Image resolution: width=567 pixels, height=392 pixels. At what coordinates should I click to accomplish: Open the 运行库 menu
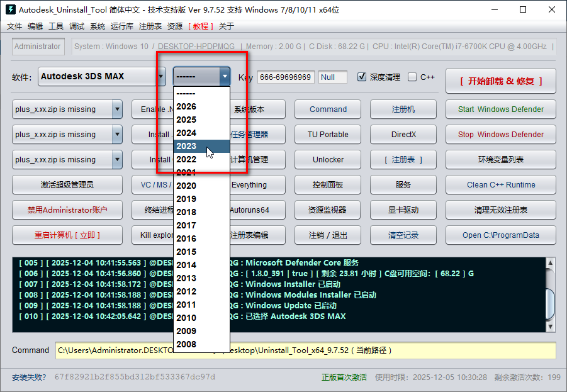coord(122,26)
